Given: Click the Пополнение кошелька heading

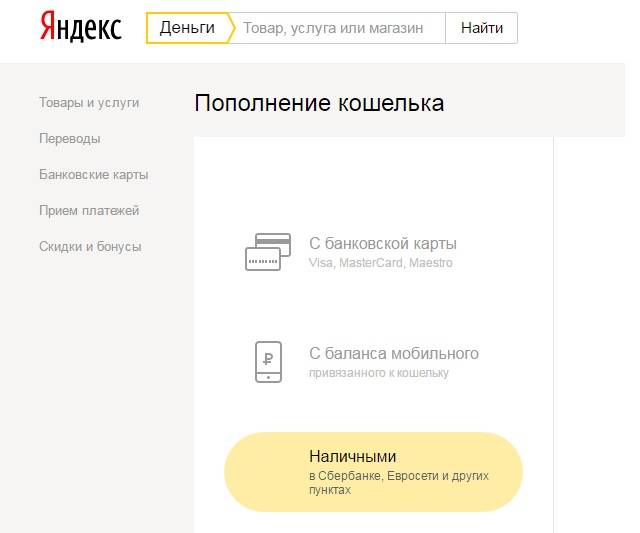Looking at the screenshot, I should coord(319,102).
